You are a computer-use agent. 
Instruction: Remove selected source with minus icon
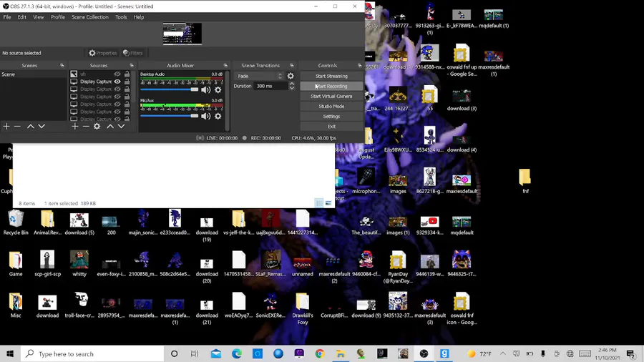pos(86,127)
